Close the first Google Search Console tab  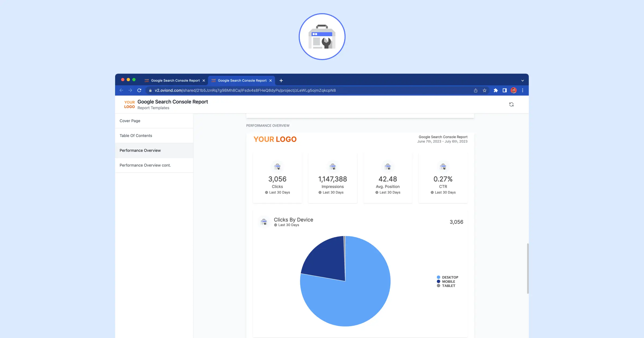(x=204, y=80)
